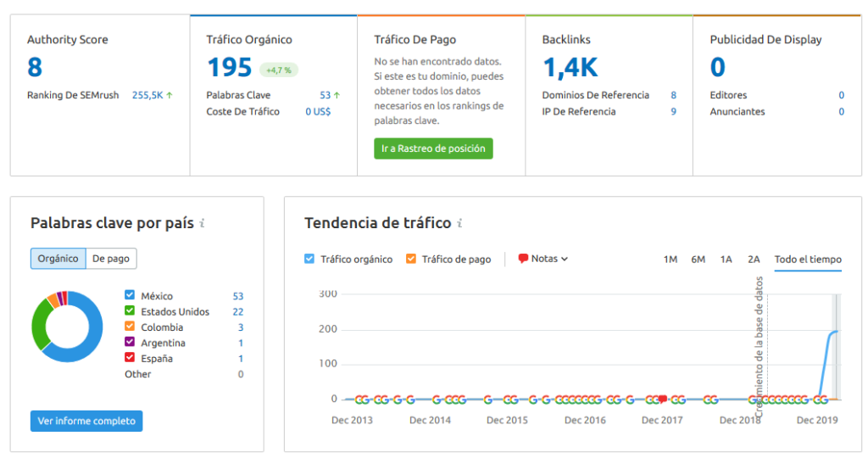Click the green arrow next to 255,5K ranking
Screen dimensions: 868x458
point(170,95)
